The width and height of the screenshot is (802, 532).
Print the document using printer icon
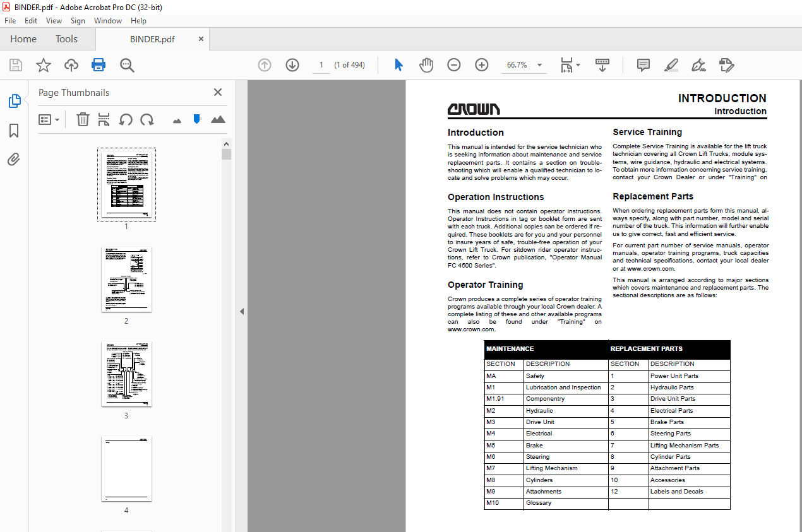pos(99,65)
